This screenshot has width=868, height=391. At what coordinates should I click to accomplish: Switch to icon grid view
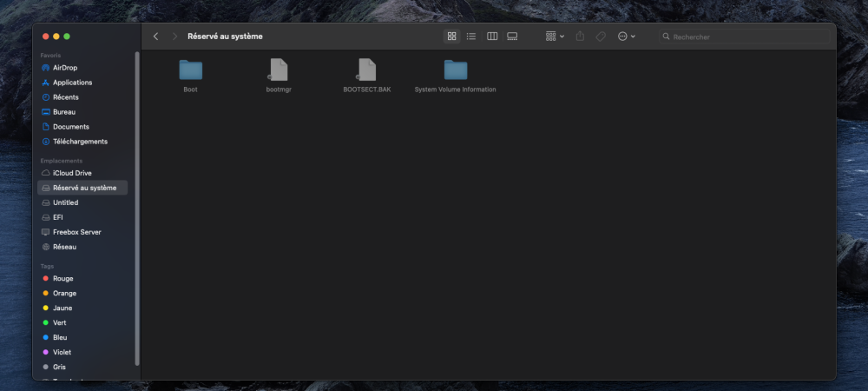(x=451, y=36)
